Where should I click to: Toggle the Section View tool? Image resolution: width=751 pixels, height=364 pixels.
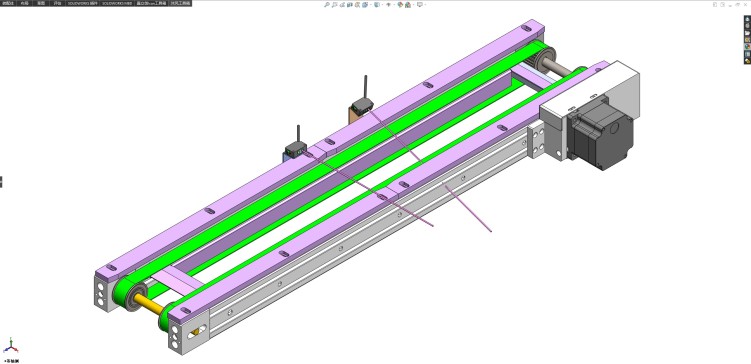pos(350,5)
